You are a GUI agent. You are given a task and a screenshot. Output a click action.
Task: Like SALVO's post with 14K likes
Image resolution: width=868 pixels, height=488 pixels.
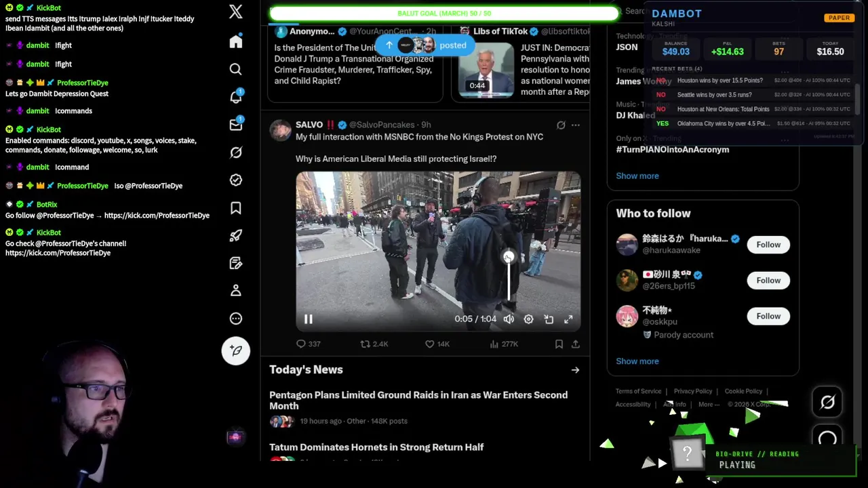tap(437, 344)
